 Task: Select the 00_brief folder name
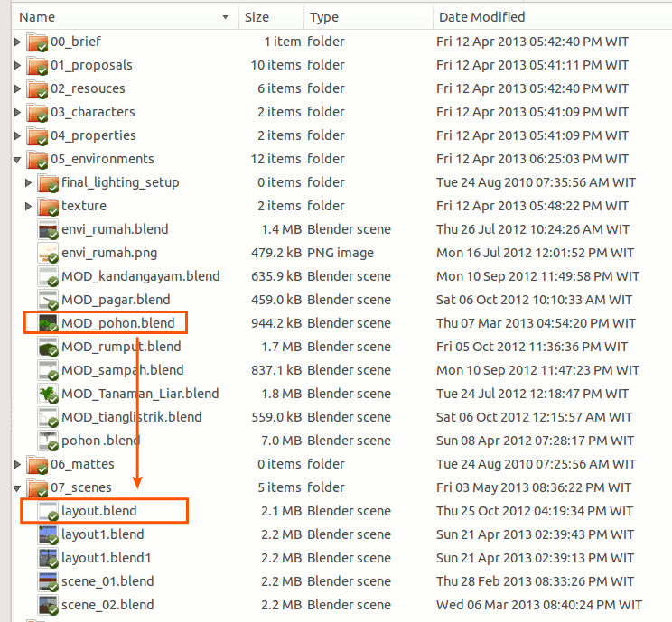(76, 42)
